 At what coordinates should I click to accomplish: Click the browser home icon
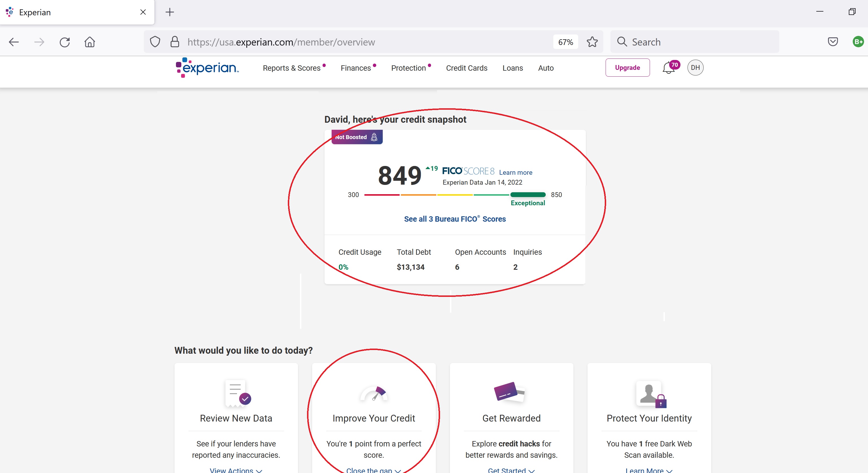click(90, 42)
